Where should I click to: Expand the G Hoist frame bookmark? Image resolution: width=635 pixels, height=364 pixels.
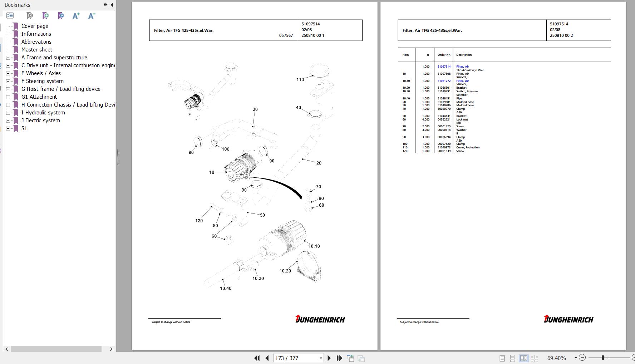(8, 89)
